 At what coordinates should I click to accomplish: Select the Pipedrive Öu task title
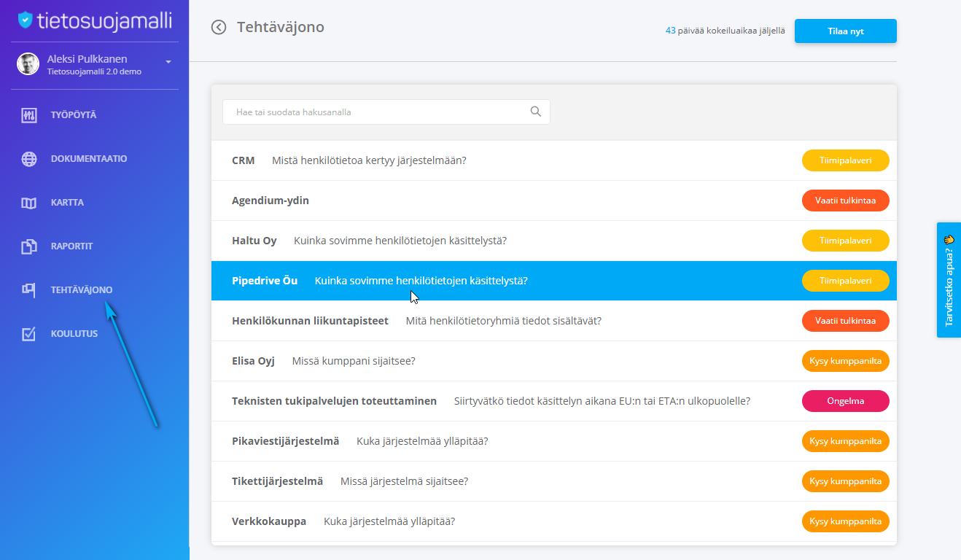[265, 281]
